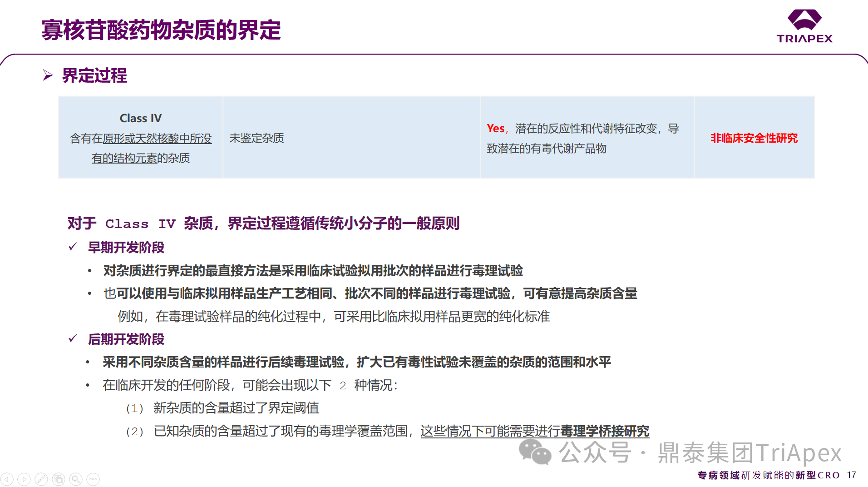Click underlined 原形或天然核酸中所没 text
Image resolution: width=868 pixels, height=487 pixels.
tap(157, 139)
